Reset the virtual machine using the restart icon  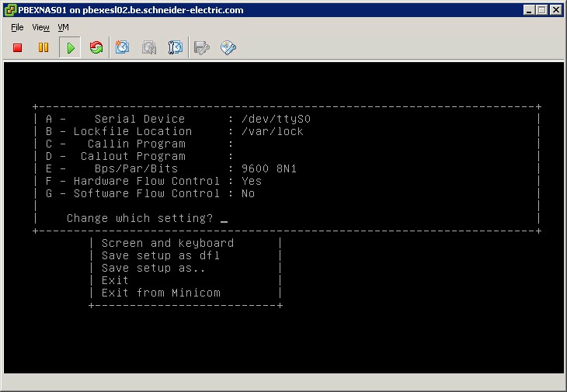pos(96,48)
